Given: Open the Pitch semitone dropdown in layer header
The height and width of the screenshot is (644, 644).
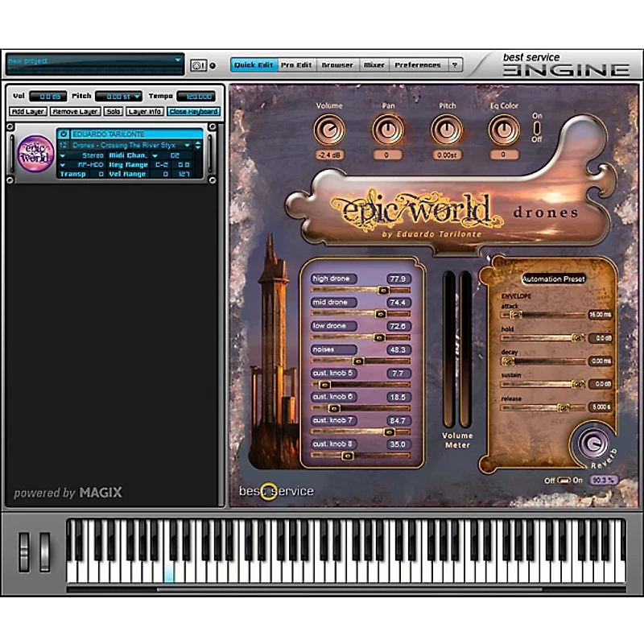Looking at the screenshot, I should click(x=137, y=97).
